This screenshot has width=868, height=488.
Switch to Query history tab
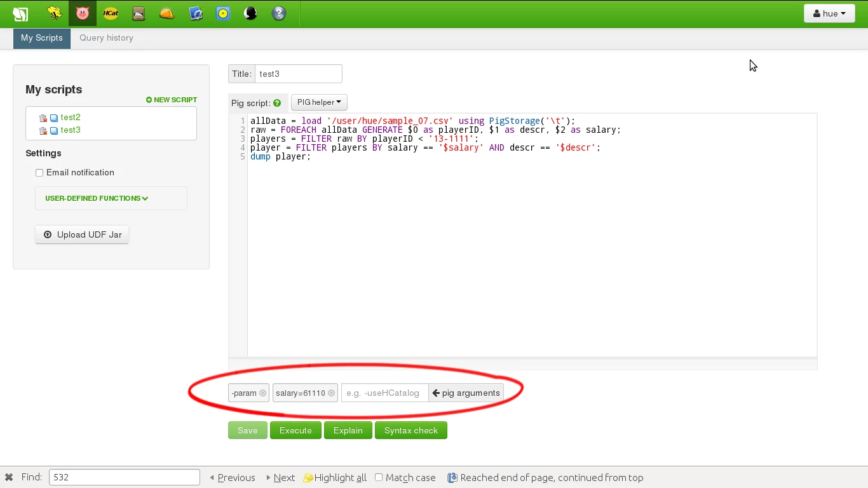(x=106, y=38)
